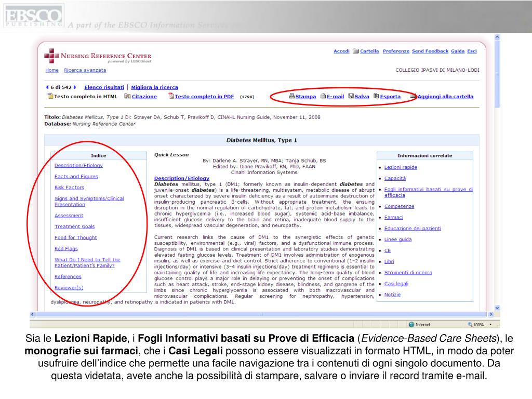This screenshot has width=532, height=399.
Task: Open the Cartella link
Action: tap(369, 51)
